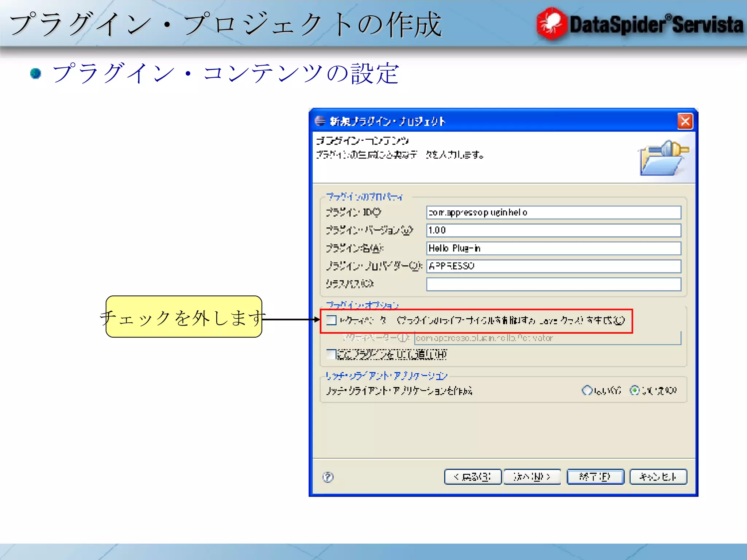Click the DataSpider Servista spider logo

click(551, 24)
